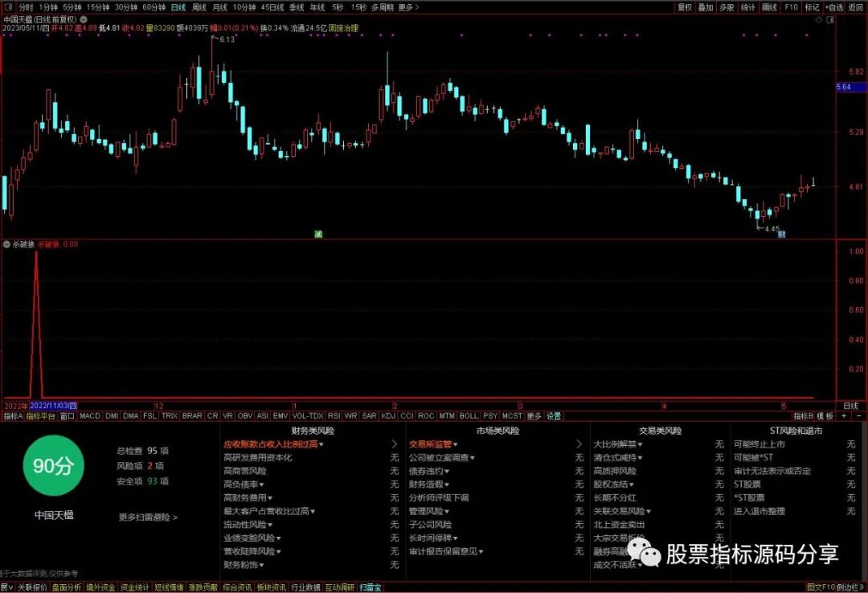Click the 返回 back button
The image size is (868, 593).
coord(855,7)
